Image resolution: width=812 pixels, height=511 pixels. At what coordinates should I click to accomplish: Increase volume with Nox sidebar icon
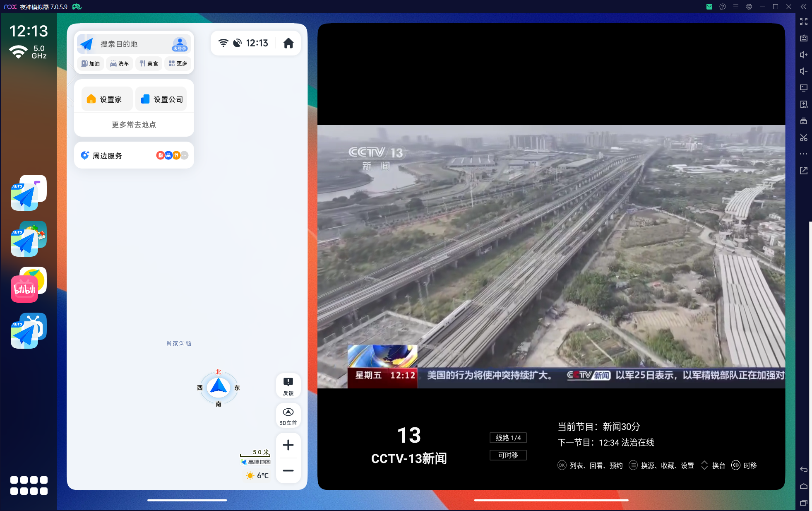804,55
